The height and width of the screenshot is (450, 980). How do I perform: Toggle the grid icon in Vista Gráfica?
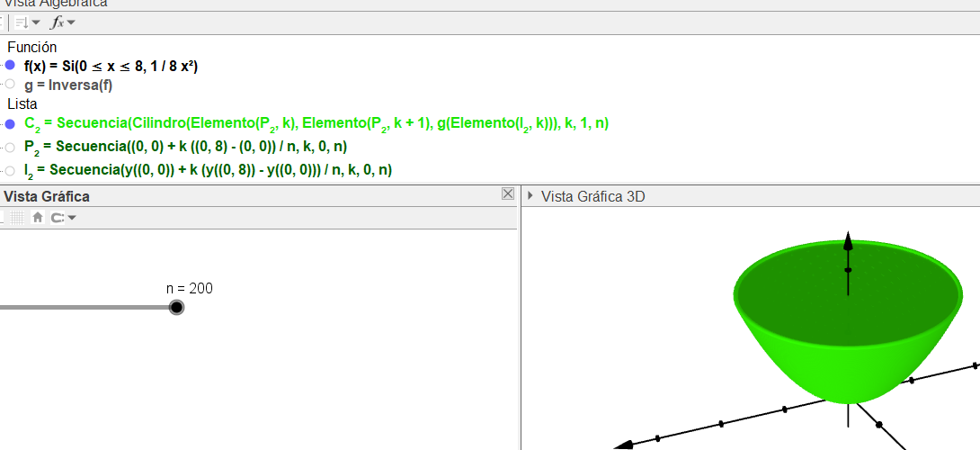18,217
